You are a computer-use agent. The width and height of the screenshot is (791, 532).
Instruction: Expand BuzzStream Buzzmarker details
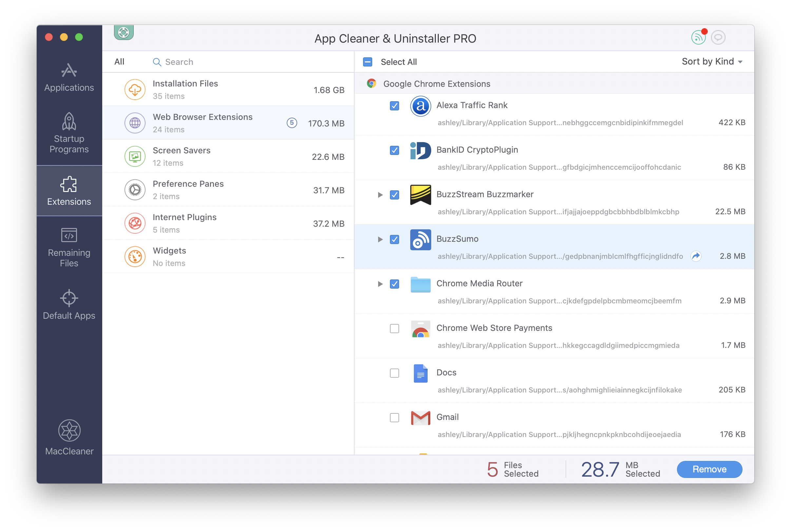click(x=379, y=194)
